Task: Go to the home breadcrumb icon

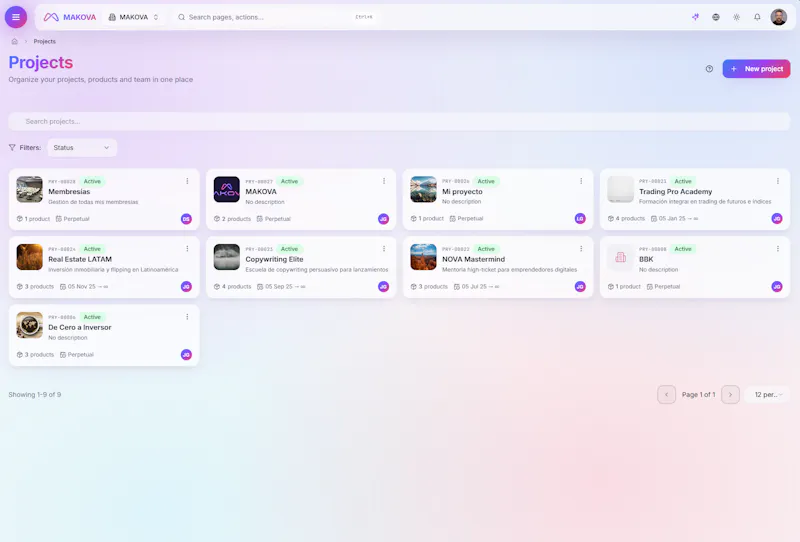Action: pos(15,41)
